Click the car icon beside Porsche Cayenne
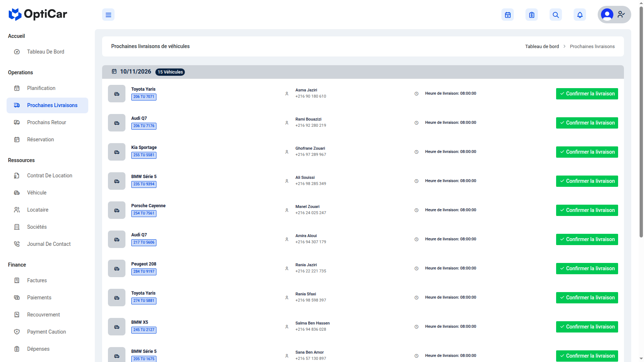Screen dimensions: 644x362 click(117, 210)
